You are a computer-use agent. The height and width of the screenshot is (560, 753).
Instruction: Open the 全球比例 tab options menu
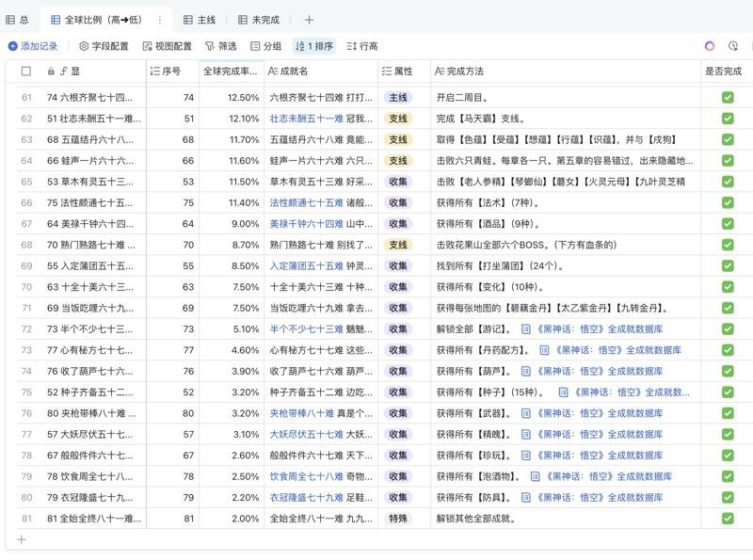pos(158,20)
